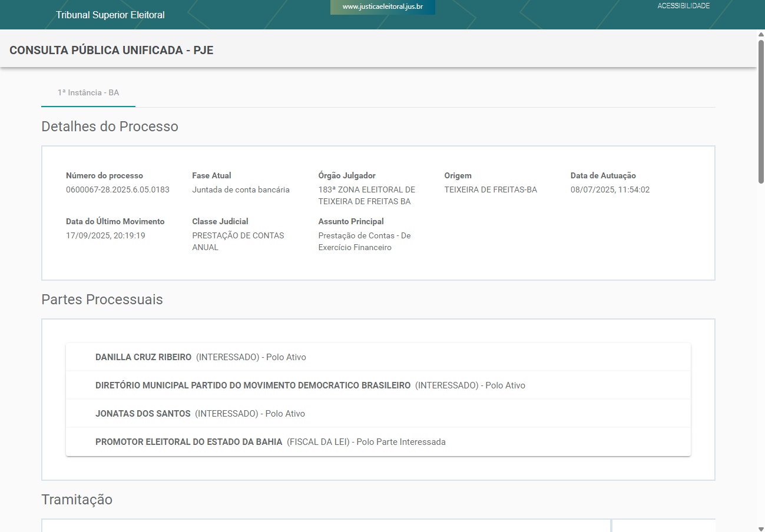This screenshot has height=532, width=765.
Task: Click the scrollbar down arrow
Action: click(x=760, y=527)
